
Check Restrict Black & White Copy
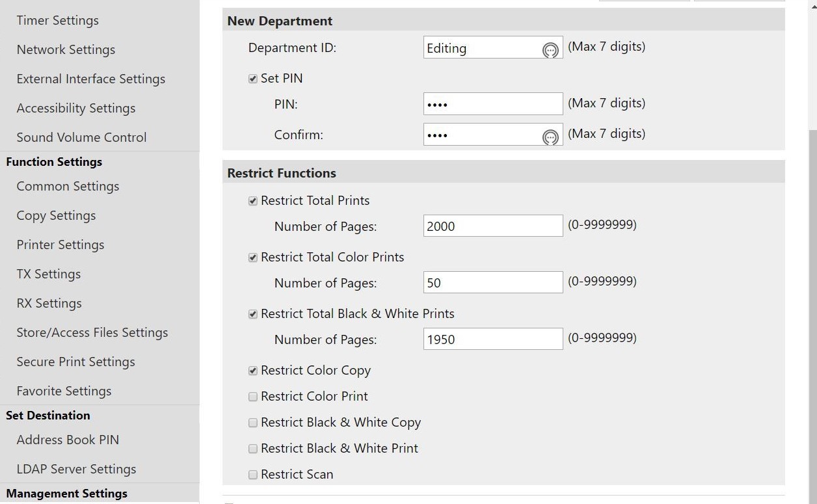click(253, 423)
